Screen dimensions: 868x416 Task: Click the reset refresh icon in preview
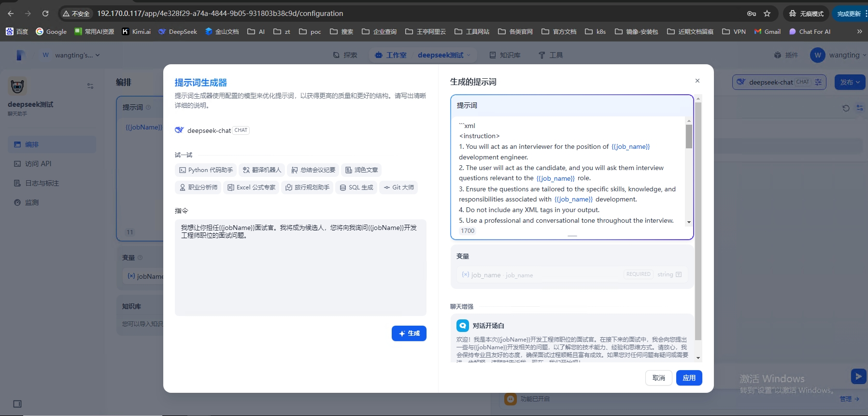[x=846, y=108]
